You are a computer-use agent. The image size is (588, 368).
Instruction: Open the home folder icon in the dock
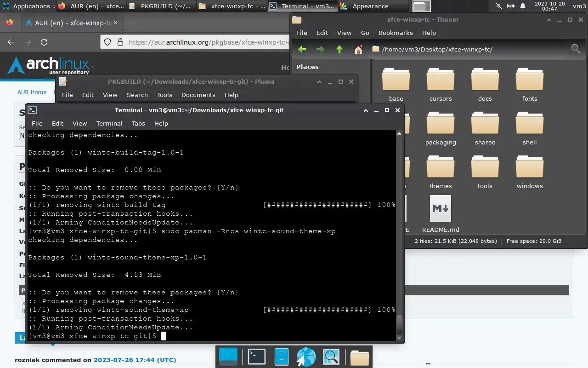point(359,357)
